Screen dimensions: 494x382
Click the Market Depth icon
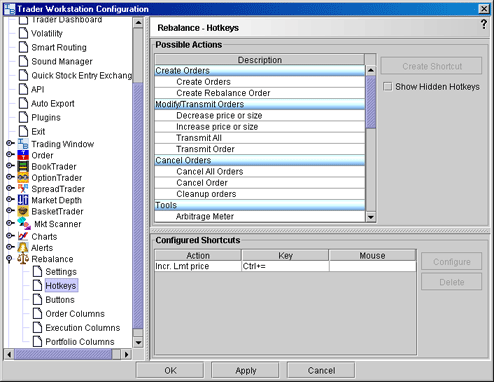23,200
